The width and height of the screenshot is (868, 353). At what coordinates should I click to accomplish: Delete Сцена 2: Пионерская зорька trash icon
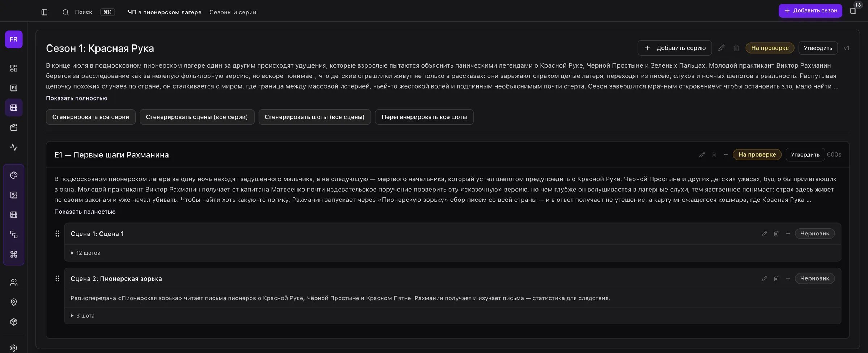point(776,278)
